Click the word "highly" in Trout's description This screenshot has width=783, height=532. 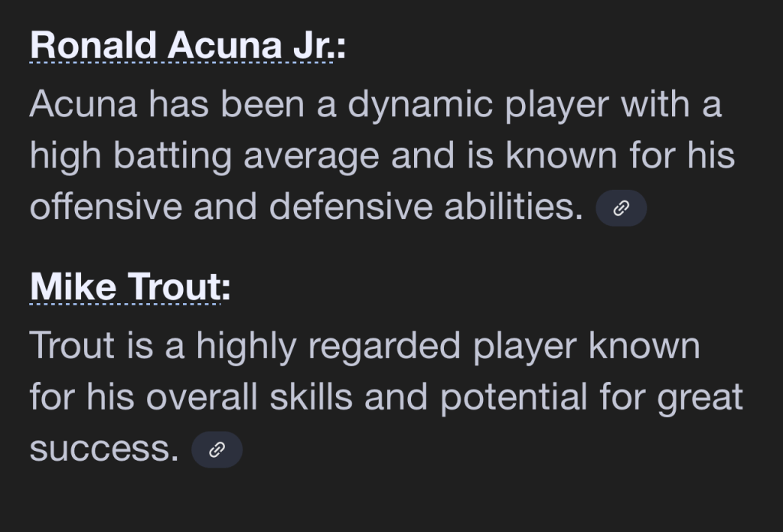tap(246, 346)
